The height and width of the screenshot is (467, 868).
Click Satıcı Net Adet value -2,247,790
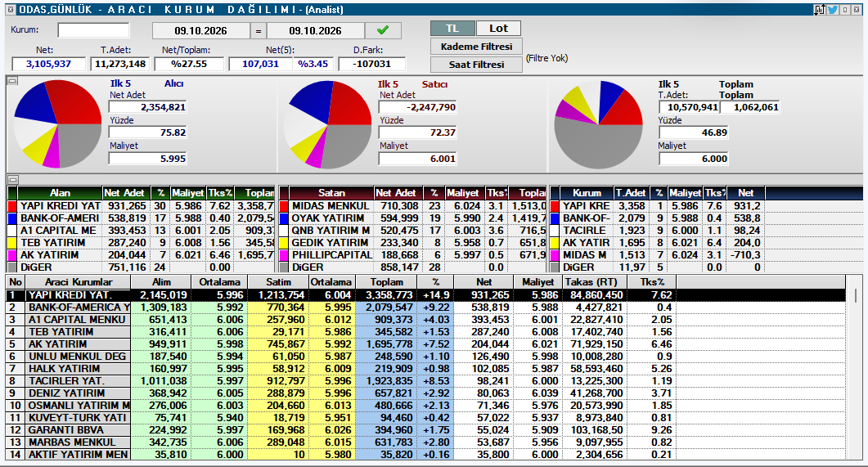pos(418,107)
